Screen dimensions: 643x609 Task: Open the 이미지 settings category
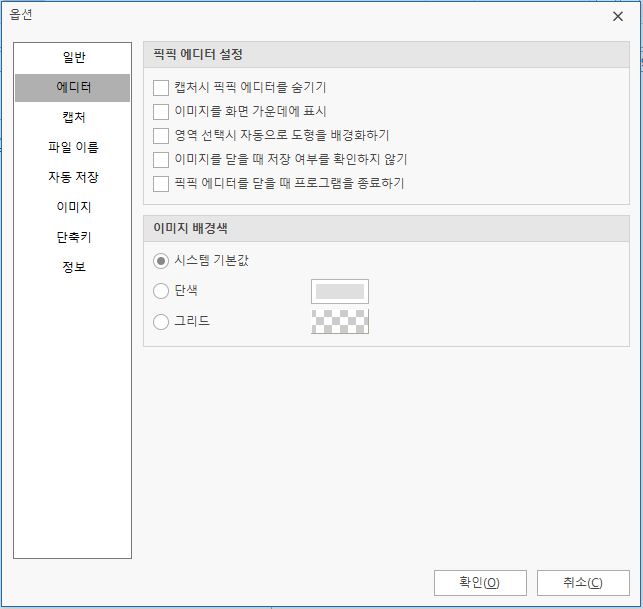(x=73, y=207)
